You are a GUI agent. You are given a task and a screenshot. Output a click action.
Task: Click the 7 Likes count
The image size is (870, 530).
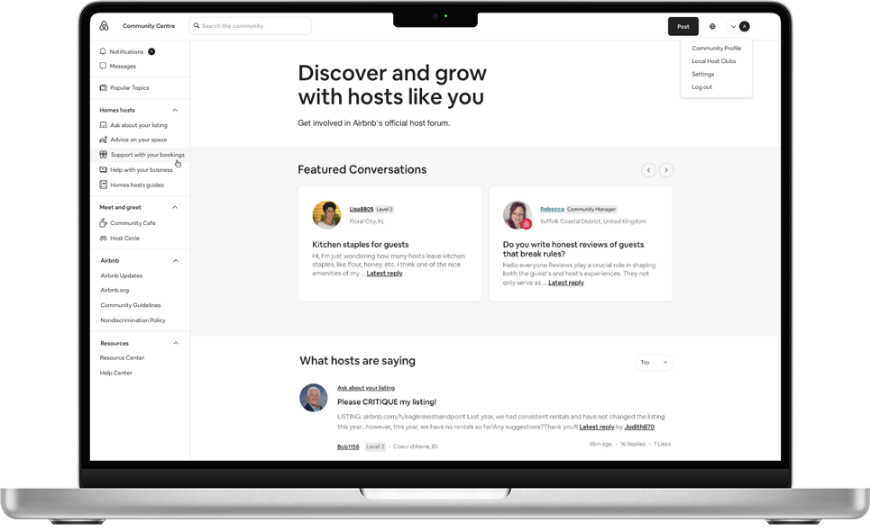(x=662, y=444)
